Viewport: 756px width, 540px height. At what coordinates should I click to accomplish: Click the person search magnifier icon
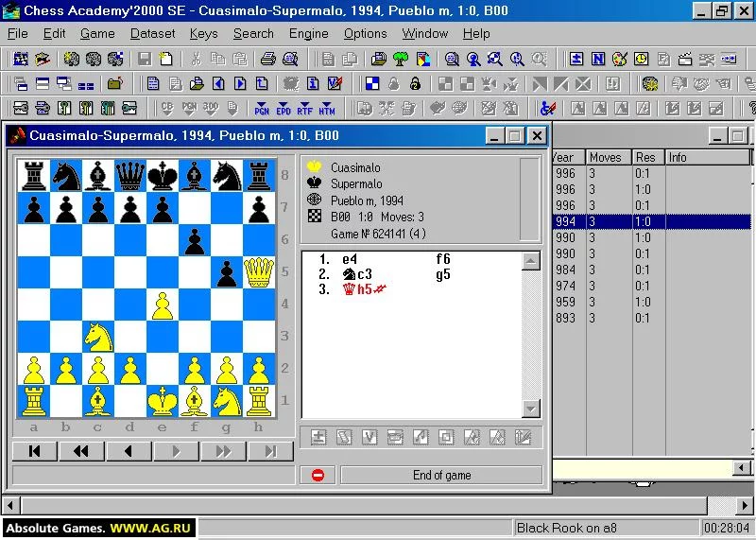(473, 59)
